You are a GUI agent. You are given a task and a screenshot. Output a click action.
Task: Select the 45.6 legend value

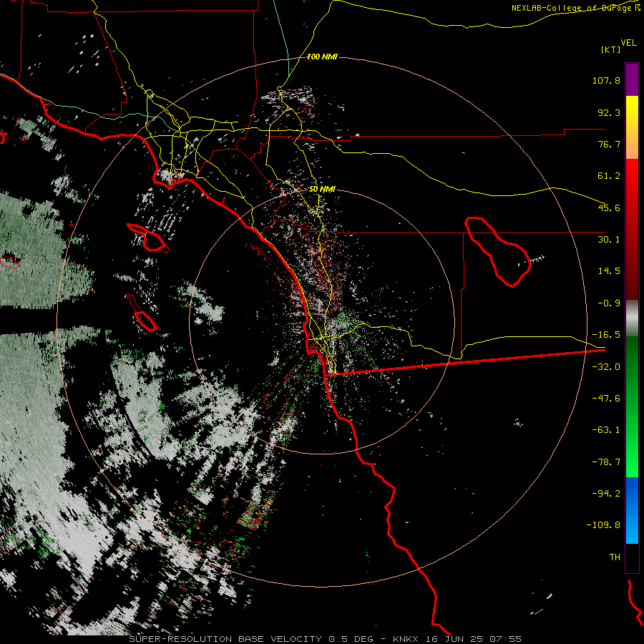[x=609, y=208]
